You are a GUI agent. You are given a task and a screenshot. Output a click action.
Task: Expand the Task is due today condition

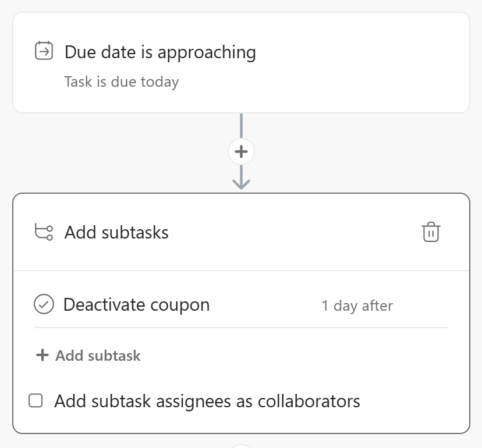point(122,81)
